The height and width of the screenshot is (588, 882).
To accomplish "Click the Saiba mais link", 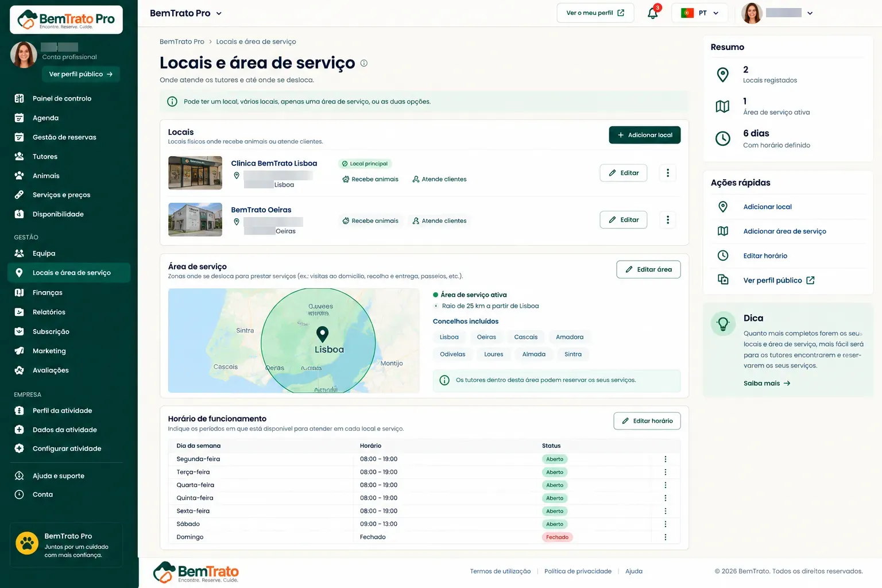I will pos(767,383).
